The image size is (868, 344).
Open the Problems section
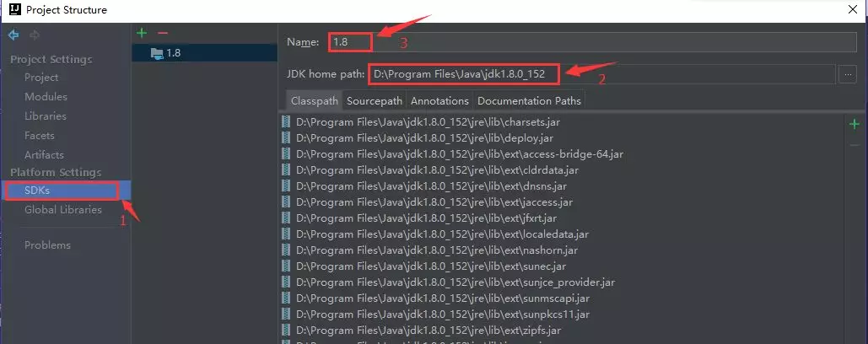point(47,245)
